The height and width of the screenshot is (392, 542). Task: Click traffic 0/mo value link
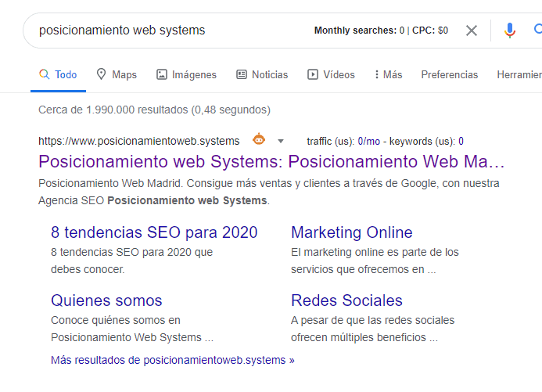click(x=369, y=142)
